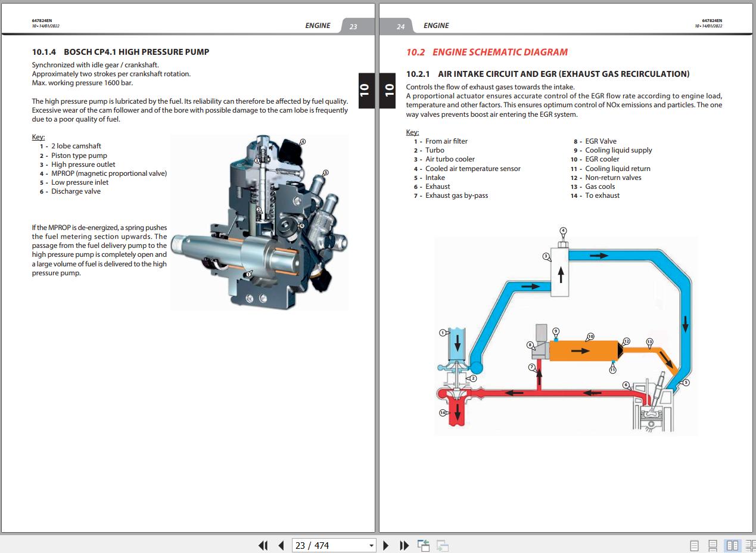Viewport: 756px width, 553px height.
Task: Click key entry 'Non-return valves'
Action: (x=613, y=178)
